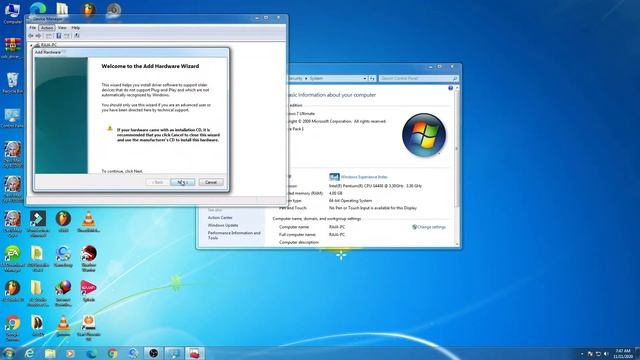Click the Back arrow in Device Manager toolbar

(x=31, y=36)
